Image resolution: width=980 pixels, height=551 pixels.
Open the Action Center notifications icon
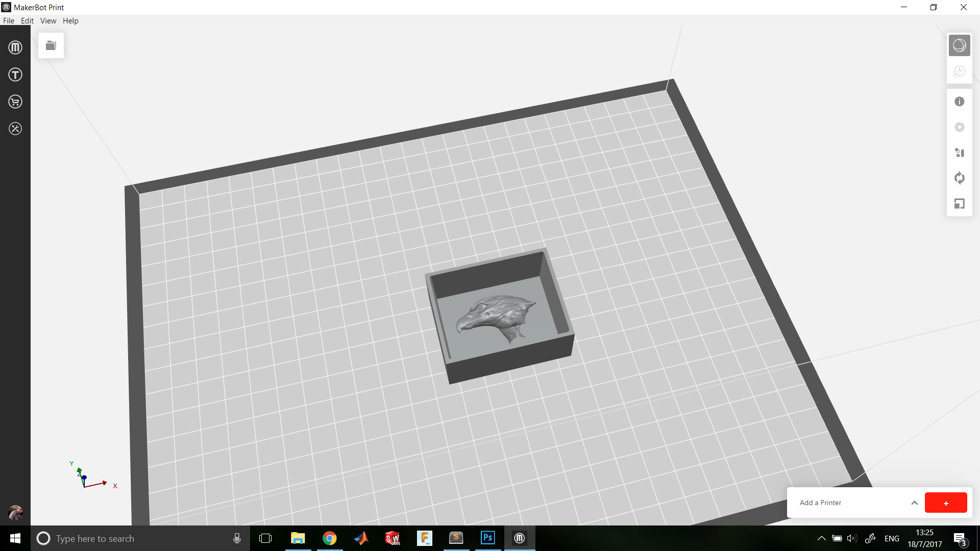tap(960, 538)
